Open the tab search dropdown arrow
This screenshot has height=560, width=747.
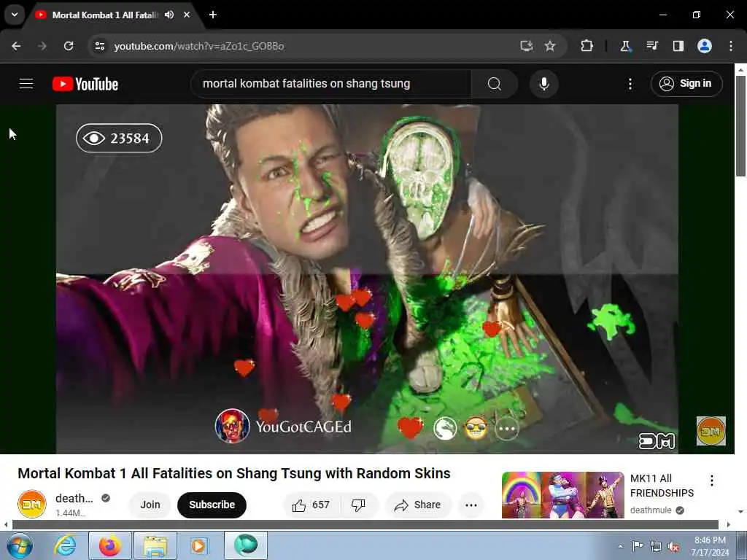click(15, 15)
